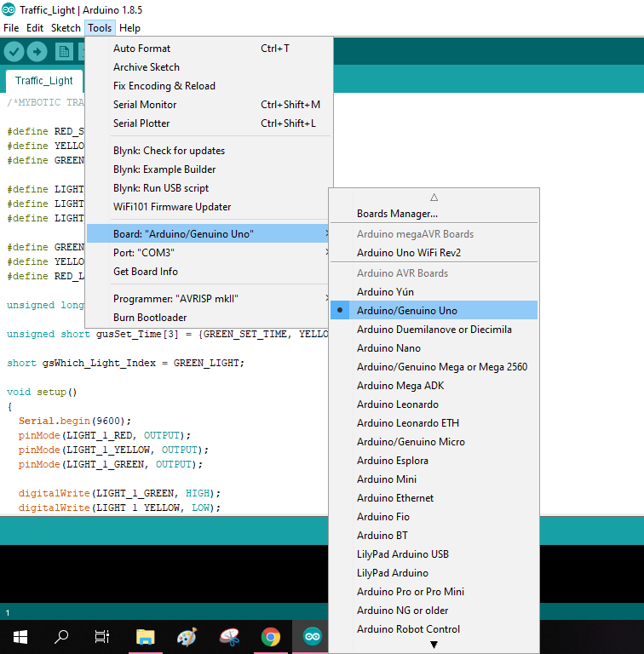Select Arduino Duemilanove or Diecimila

434,330
